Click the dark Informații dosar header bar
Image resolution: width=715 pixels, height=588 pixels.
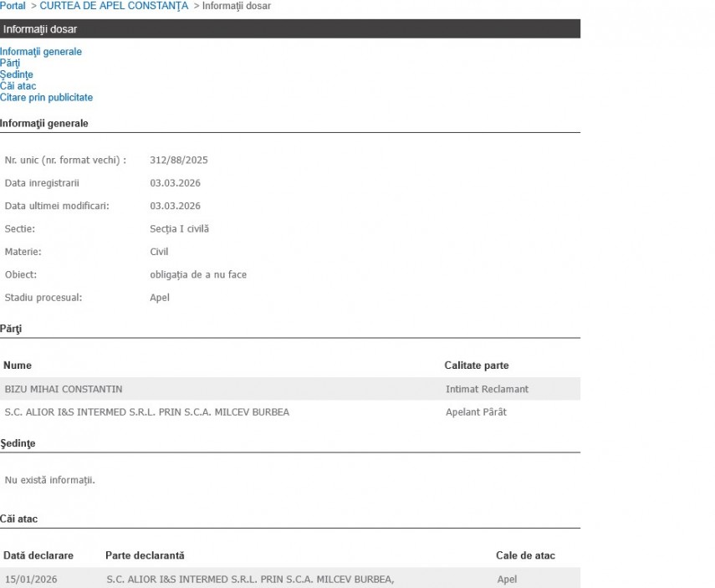click(x=289, y=29)
